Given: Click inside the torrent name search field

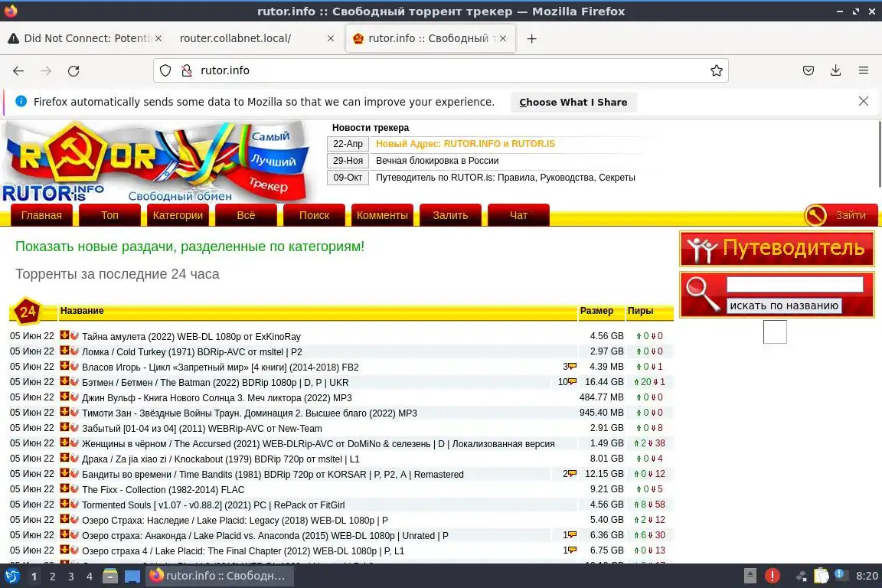Looking at the screenshot, I should click(794, 284).
